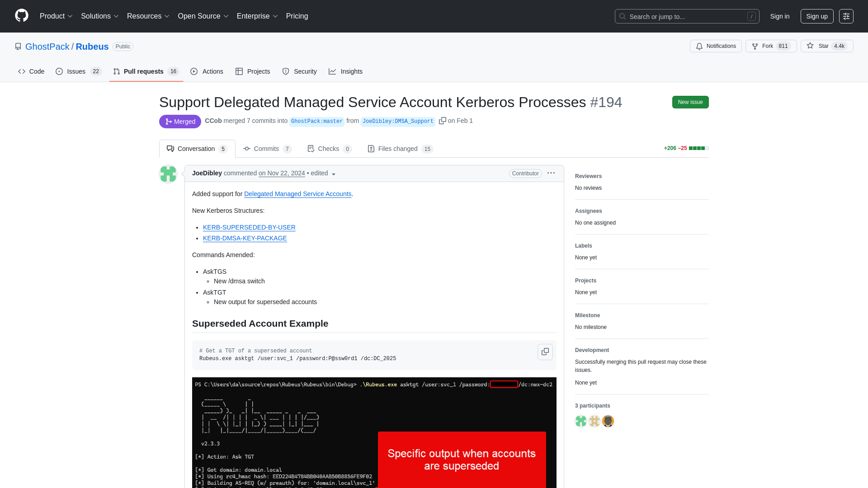Star the Rubeus repository
Image resolution: width=868 pixels, height=488 pixels.
click(827, 46)
